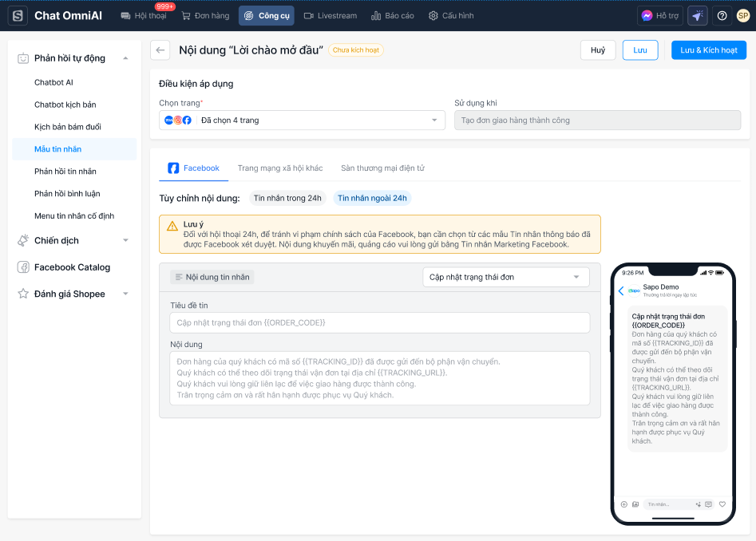This screenshot has width=756, height=541.
Task: Click the Sử dụng khi disabled field
Action: (597, 120)
